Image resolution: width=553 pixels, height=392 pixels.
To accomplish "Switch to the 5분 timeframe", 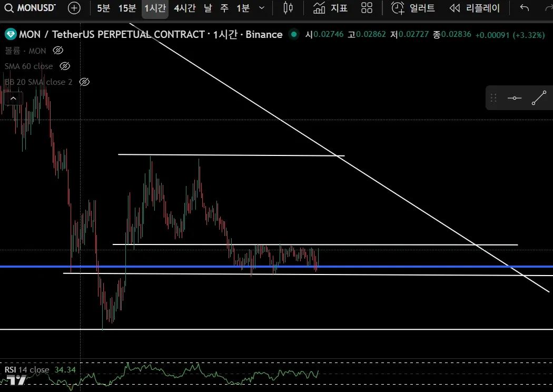I will click(x=103, y=8).
